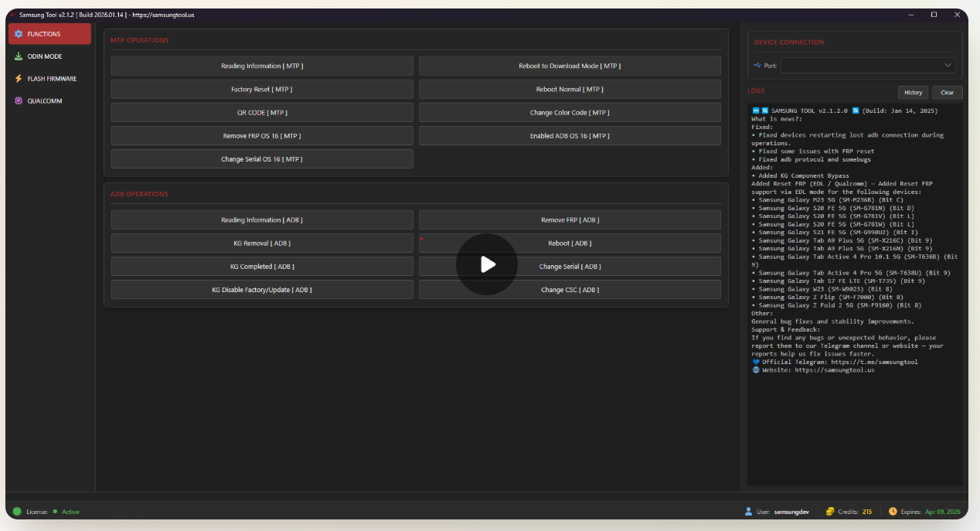Start KG Removal [ ADB ]
The height and width of the screenshot is (531, 980).
262,243
